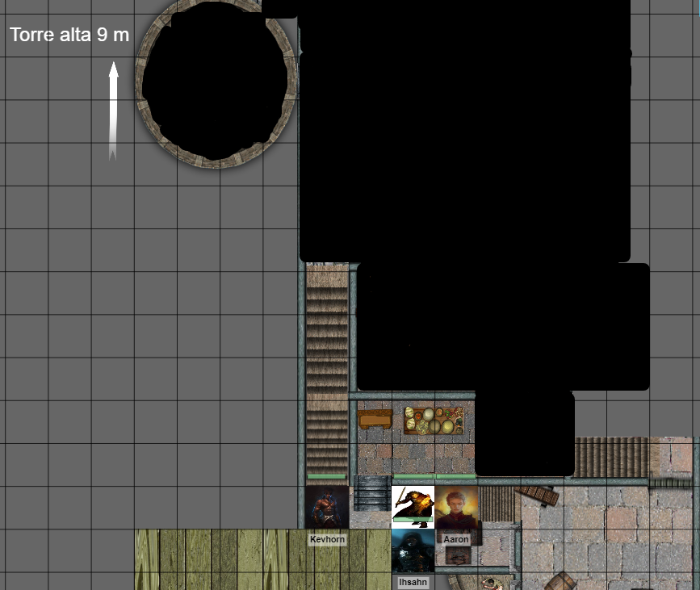The height and width of the screenshot is (590, 700).
Task: Select the Aaron character token
Action: coord(457,508)
